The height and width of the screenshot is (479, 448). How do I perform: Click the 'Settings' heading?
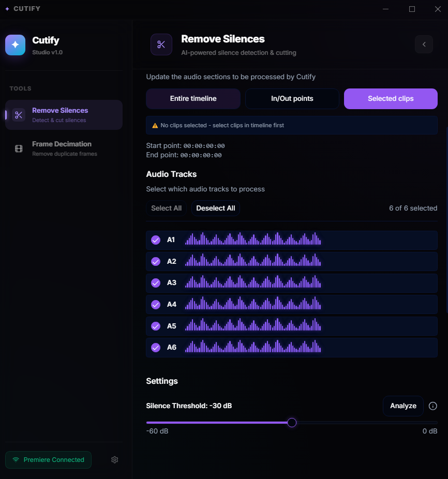pyautogui.click(x=162, y=381)
